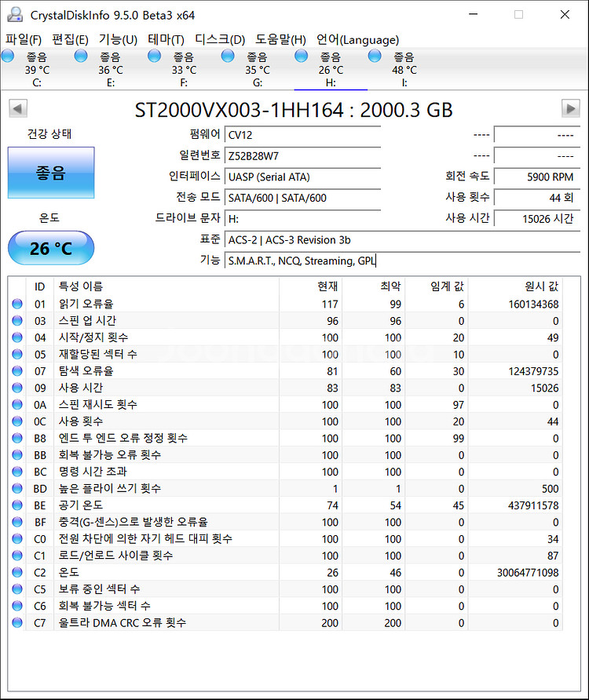
Task: Click the 기능 field S.M.A.R.T., NCQ
Action: coord(402,261)
